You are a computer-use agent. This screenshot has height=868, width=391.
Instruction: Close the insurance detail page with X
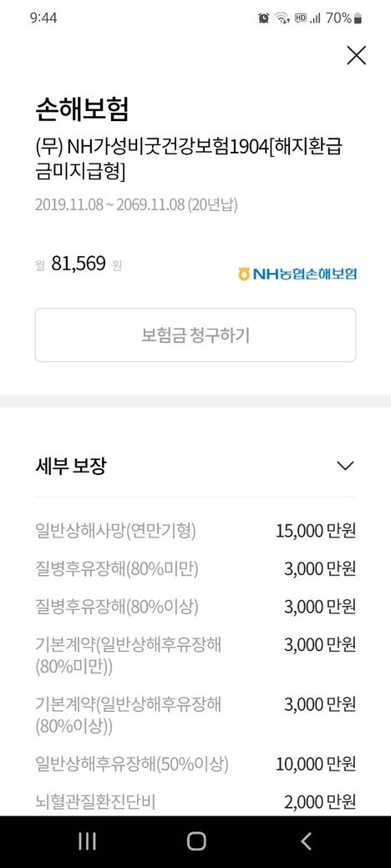point(356,55)
